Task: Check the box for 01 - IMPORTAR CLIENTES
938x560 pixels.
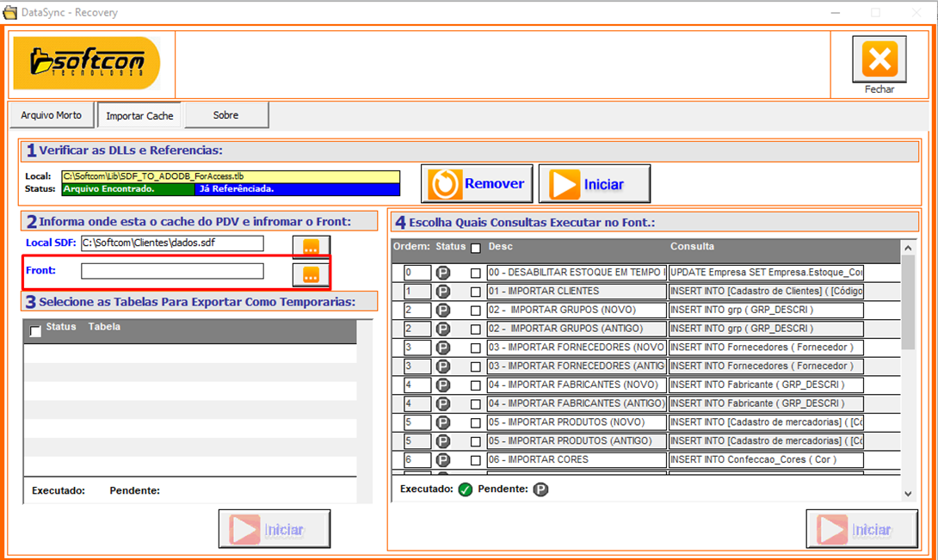Action: click(476, 292)
